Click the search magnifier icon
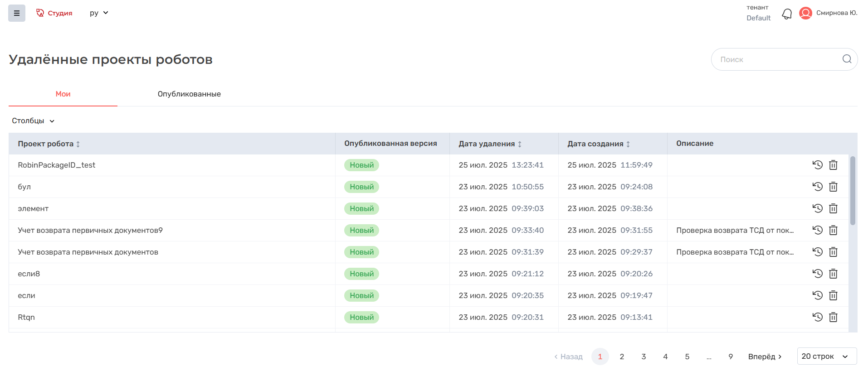The width and height of the screenshot is (868, 371). click(x=847, y=59)
